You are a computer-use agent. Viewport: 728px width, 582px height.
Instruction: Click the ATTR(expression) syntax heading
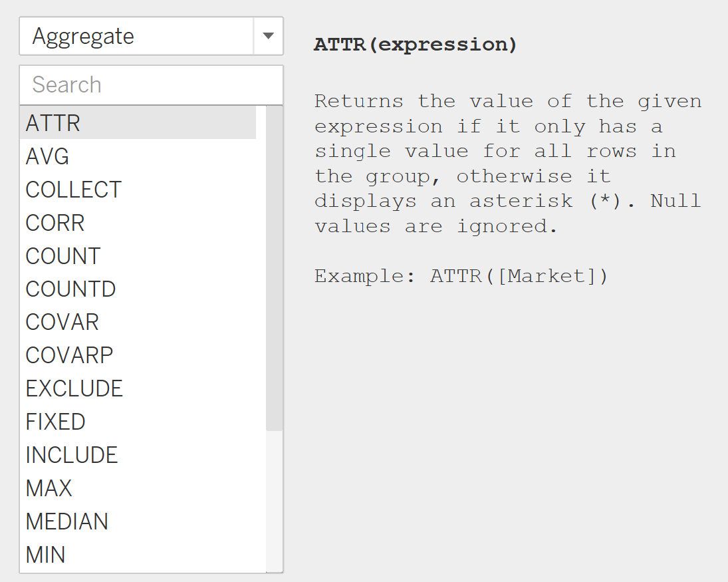(415, 45)
